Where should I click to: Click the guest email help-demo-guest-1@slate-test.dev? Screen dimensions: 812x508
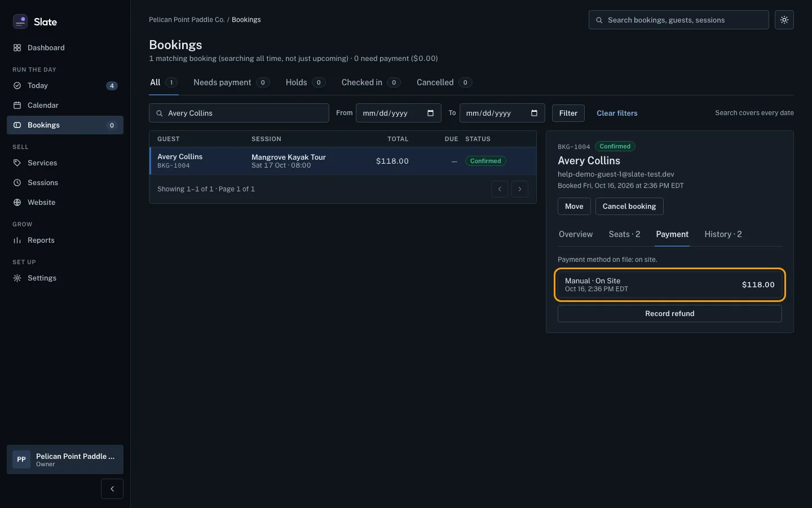pyautogui.click(x=616, y=174)
